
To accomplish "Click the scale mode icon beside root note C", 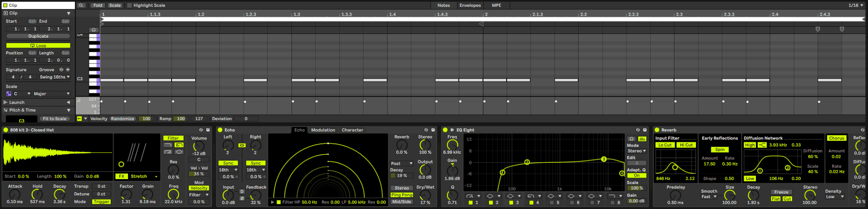I will (x=9, y=94).
